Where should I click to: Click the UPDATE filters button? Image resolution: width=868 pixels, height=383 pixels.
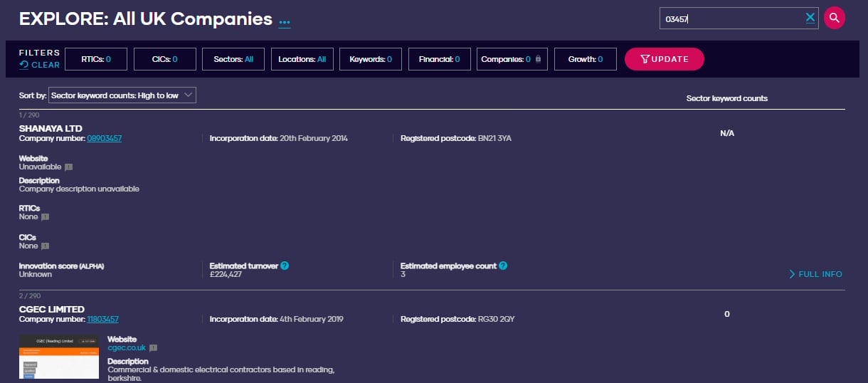click(665, 59)
